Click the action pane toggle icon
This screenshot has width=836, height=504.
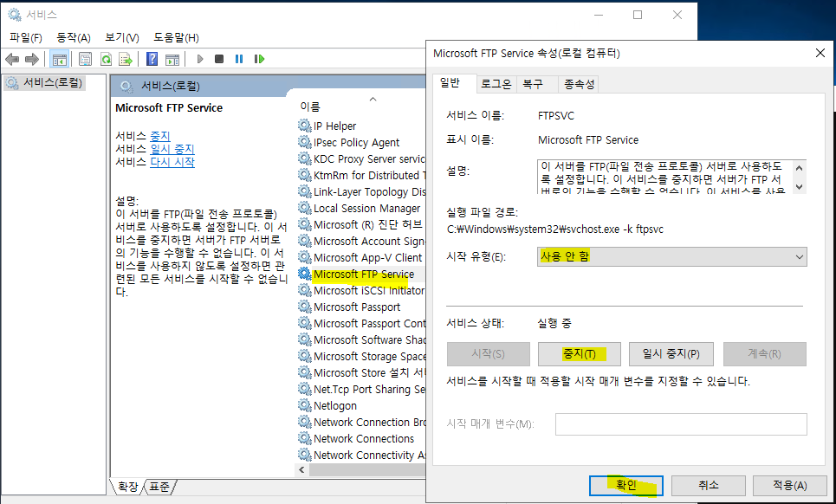point(172,59)
